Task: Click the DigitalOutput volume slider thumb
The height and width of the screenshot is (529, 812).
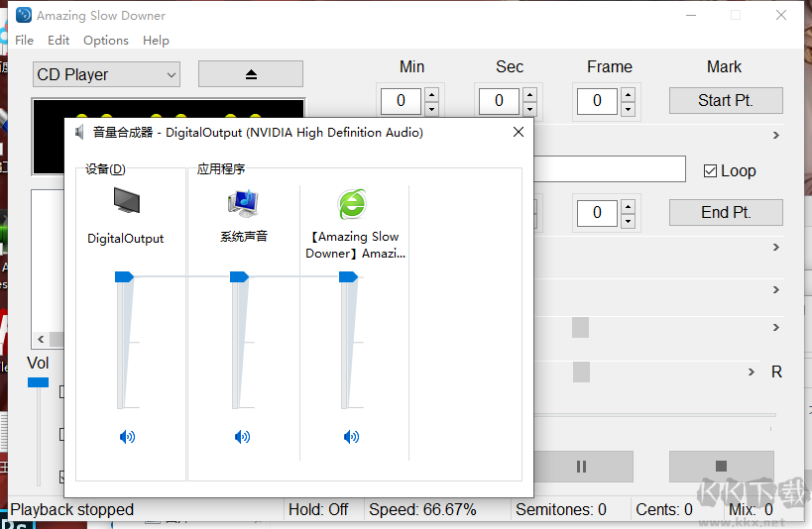Action: (x=124, y=277)
